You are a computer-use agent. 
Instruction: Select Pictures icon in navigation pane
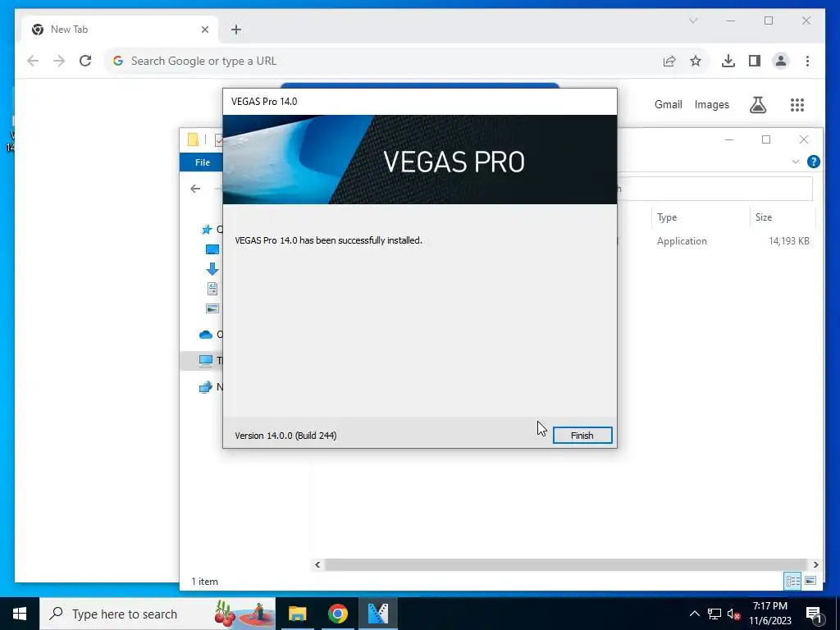(x=212, y=308)
